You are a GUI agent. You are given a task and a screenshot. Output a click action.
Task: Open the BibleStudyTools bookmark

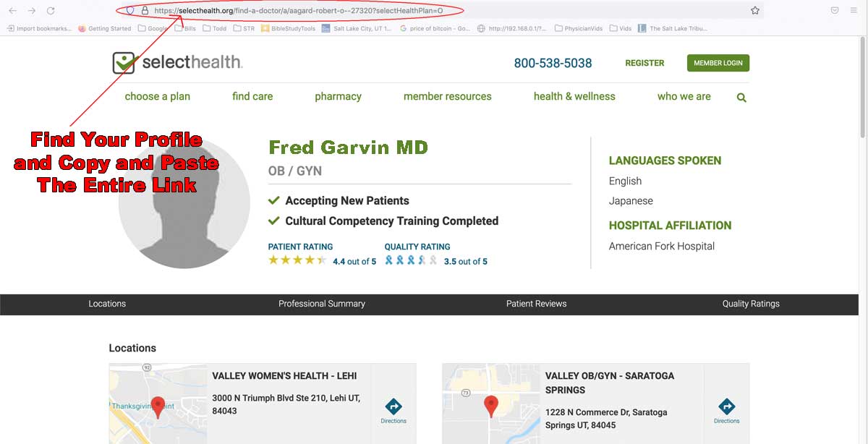tap(289, 29)
